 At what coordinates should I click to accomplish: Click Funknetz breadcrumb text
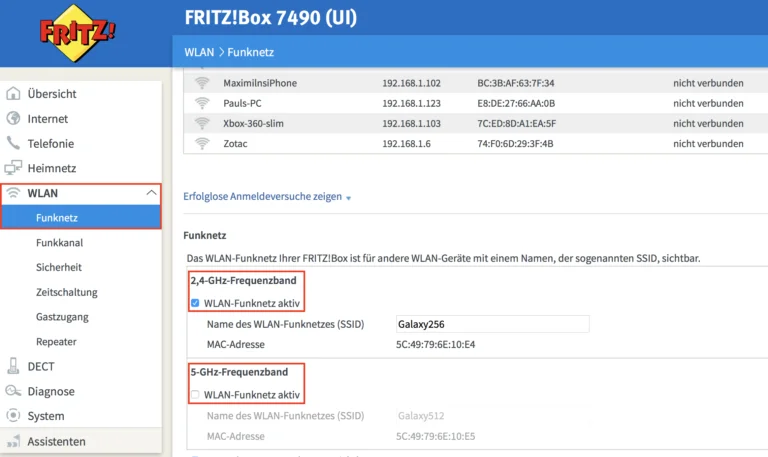point(250,52)
